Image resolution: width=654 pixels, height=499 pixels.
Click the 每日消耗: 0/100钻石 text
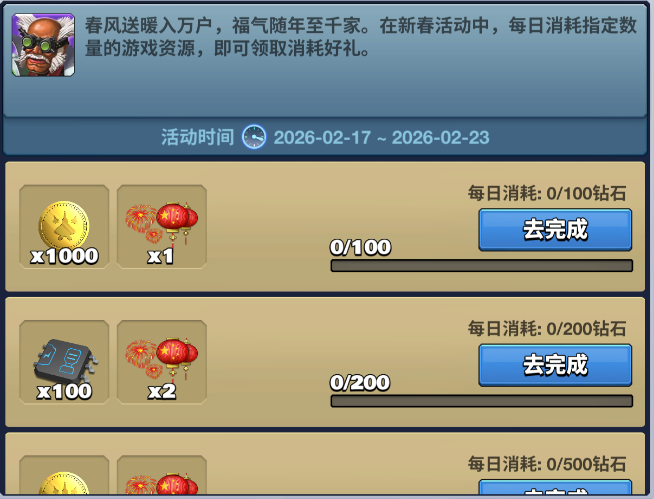[547, 193]
